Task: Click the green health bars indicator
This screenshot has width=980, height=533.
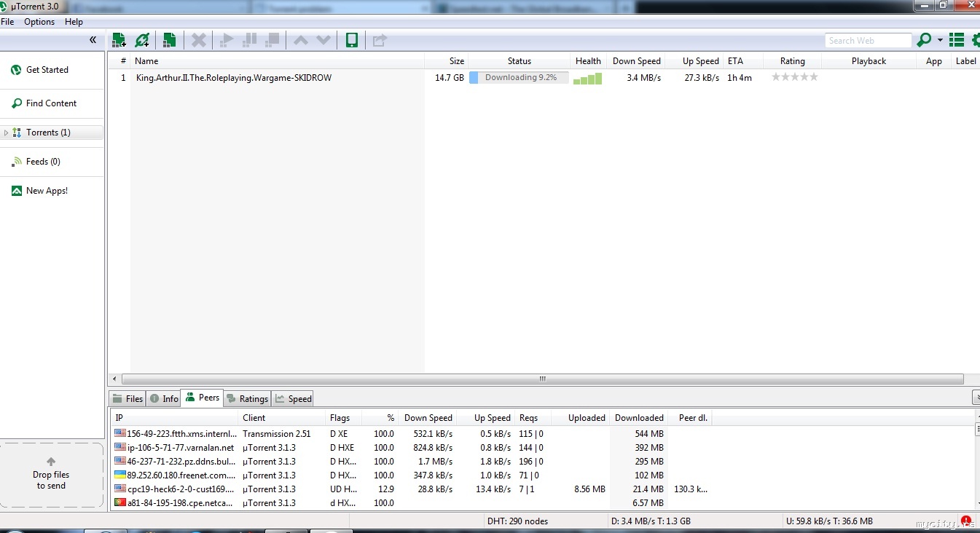Action: [587, 79]
